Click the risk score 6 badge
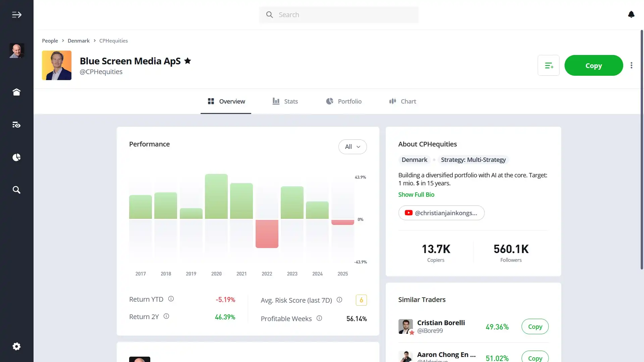 [361, 300]
